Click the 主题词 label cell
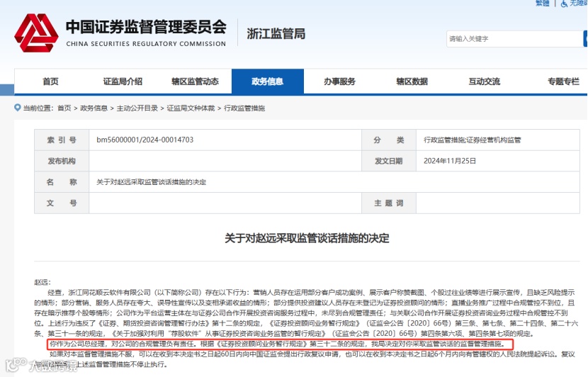 389,203
